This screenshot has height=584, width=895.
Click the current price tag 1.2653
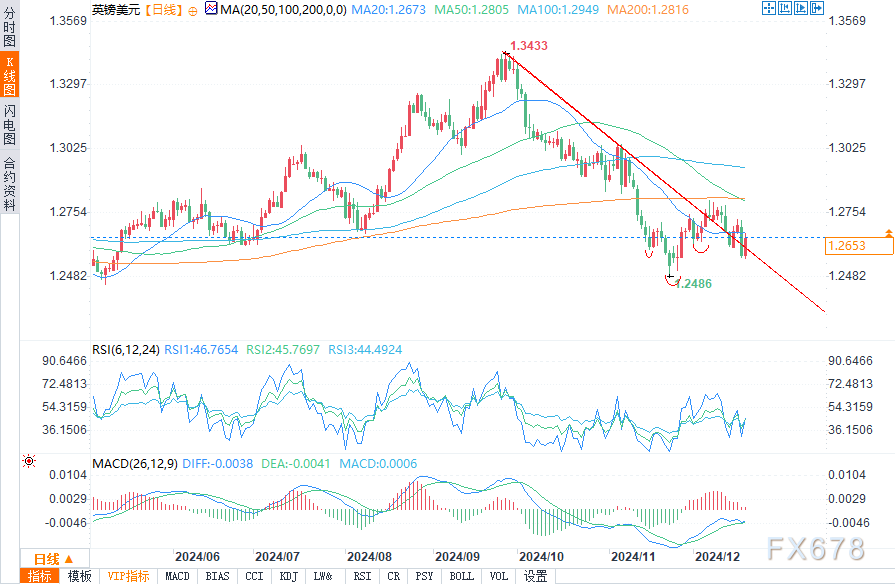click(859, 246)
